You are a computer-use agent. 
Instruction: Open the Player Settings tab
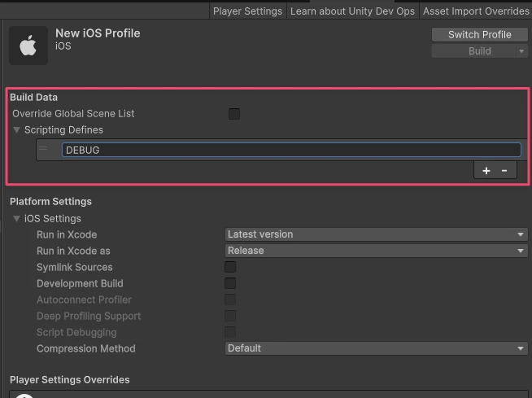(247, 11)
